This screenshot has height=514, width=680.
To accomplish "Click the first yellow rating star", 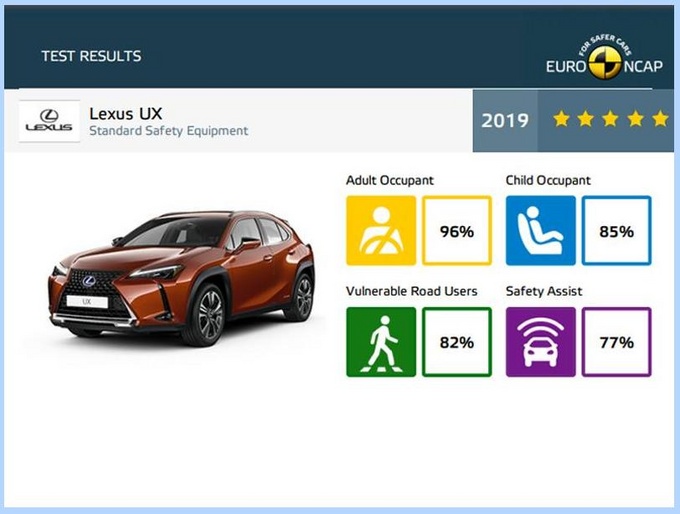I will click(x=561, y=118).
